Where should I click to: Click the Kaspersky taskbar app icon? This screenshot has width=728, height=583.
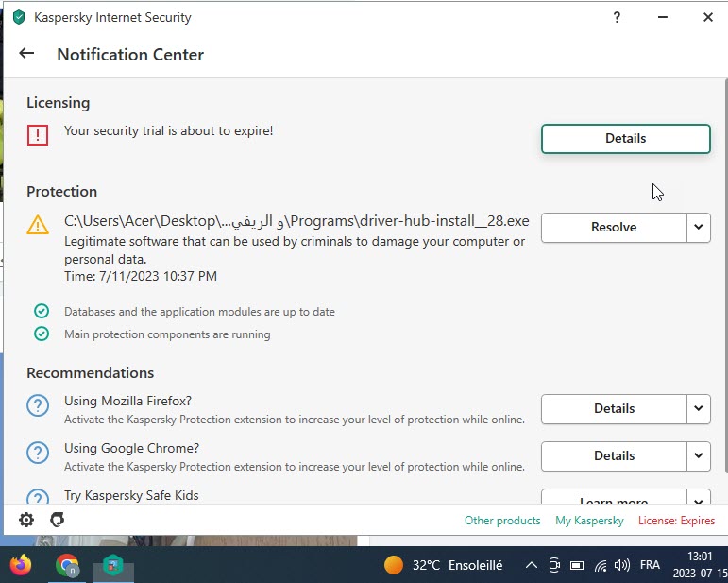113,565
